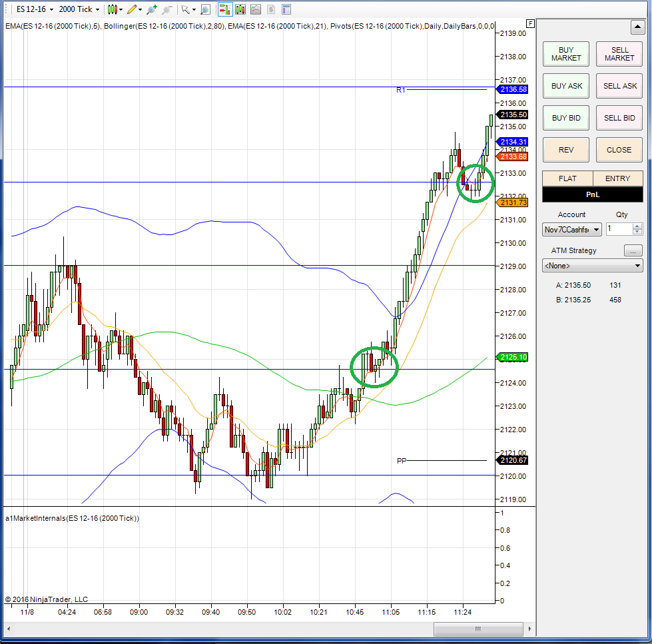Click the zoom out magnifier icon
The width and height of the screenshot is (652, 644).
click(166, 9)
